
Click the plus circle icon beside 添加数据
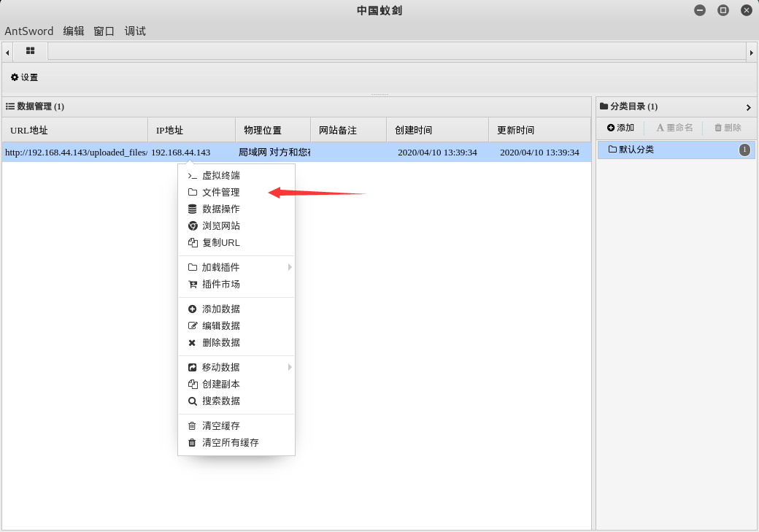pyautogui.click(x=192, y=309)
